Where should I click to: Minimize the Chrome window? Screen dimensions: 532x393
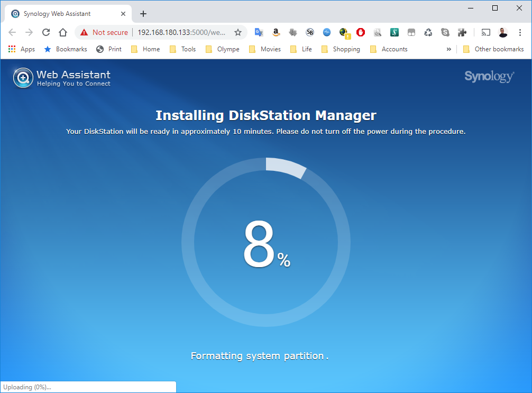click(471, 8)
